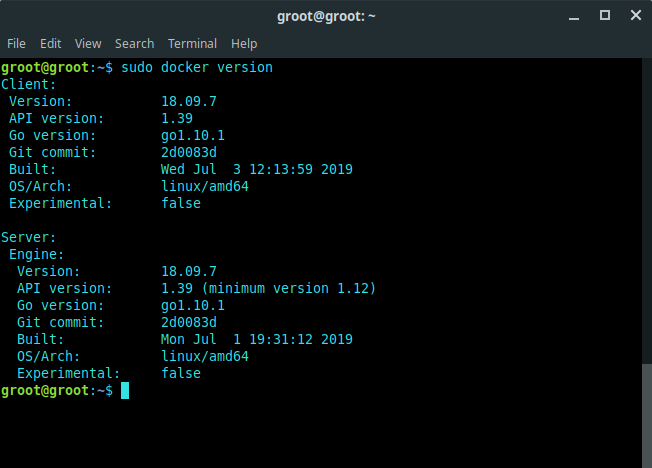
Task: Click Client Go version go1.10.1
Action: (x=193, y=136)
